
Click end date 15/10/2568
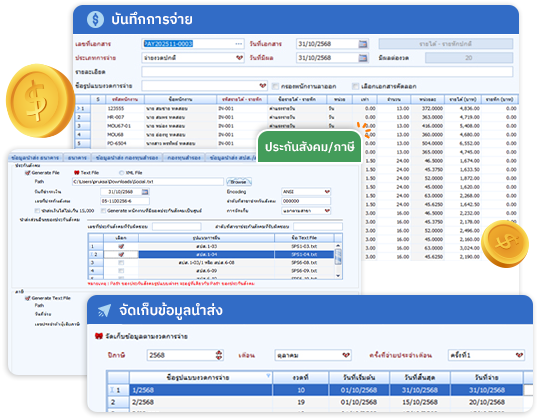pos(420,402)
